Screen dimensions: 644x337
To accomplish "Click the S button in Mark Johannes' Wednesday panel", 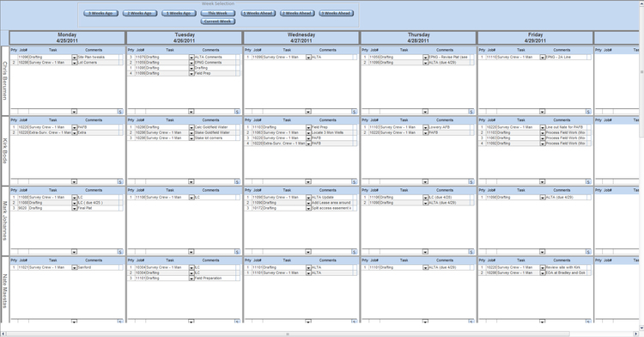I will pos(354,252).
